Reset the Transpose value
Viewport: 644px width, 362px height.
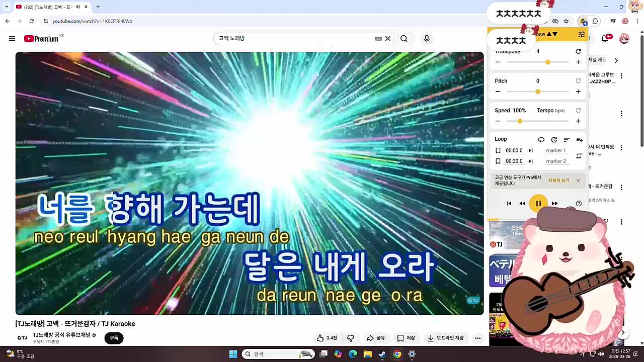coord(578,51)
